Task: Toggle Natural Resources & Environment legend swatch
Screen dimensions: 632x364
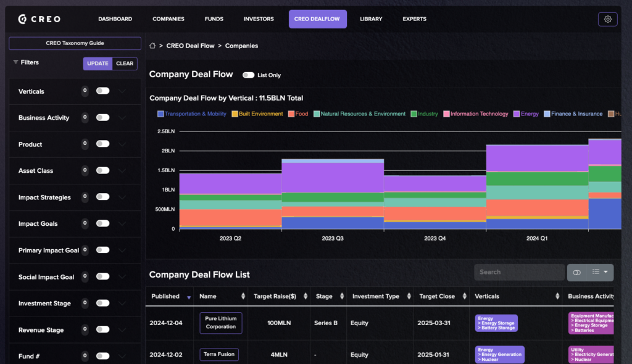Action: click(x=317, y=114)
